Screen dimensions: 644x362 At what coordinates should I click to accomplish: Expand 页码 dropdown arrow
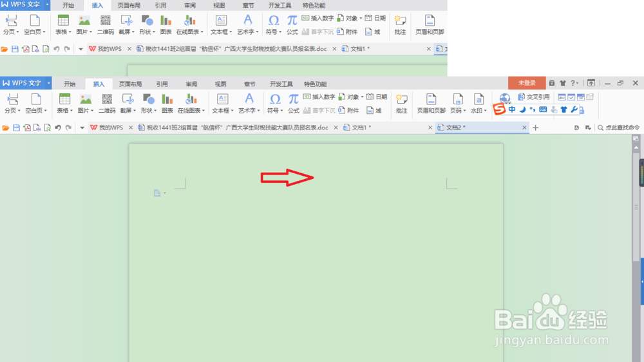tap(464, 111)
